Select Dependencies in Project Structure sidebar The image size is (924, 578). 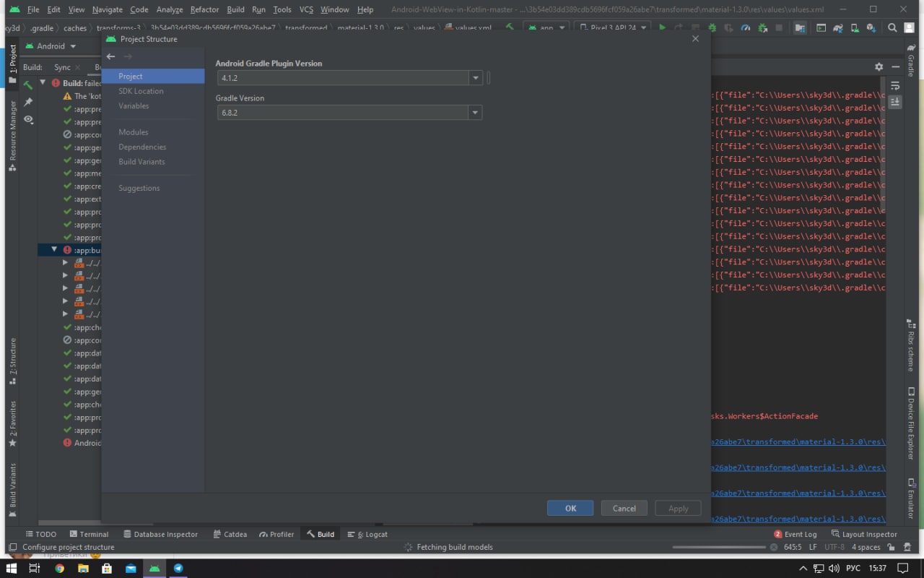click(x=142, y=147)
